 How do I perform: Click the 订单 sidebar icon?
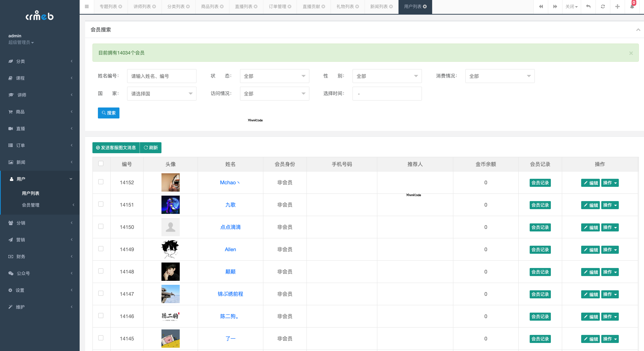pos(11,145)
